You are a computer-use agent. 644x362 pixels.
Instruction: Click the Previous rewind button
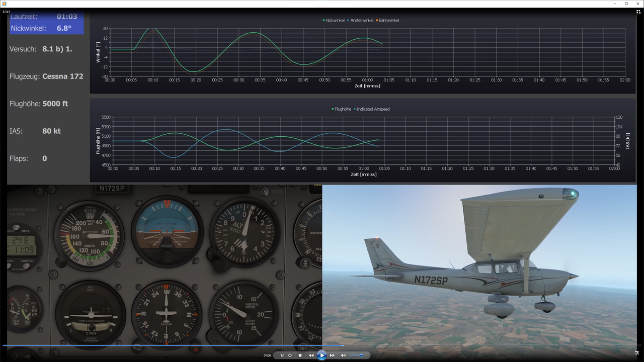311,355
